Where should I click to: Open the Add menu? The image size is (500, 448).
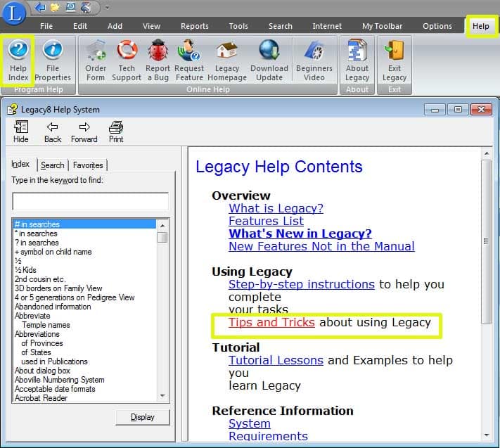click(x=115, y=26)
